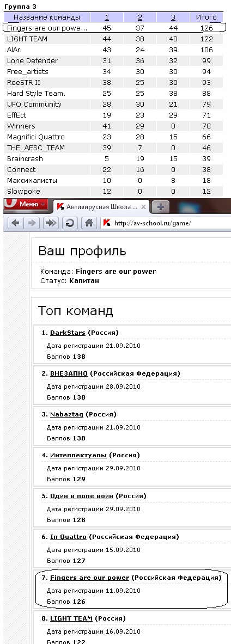Select the Lone Defender team name
Screen dimensions: 231x644
tap(33, 61)
